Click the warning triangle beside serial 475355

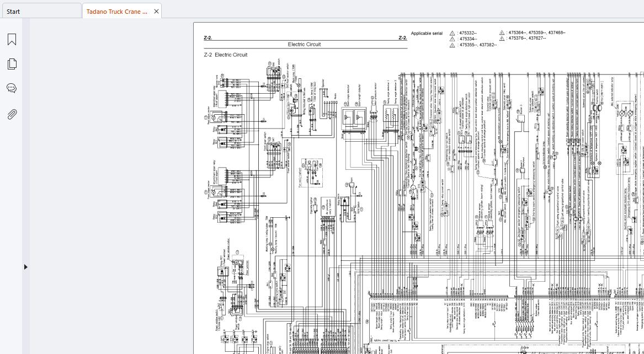pyautogui.click(x=453, y=45)
